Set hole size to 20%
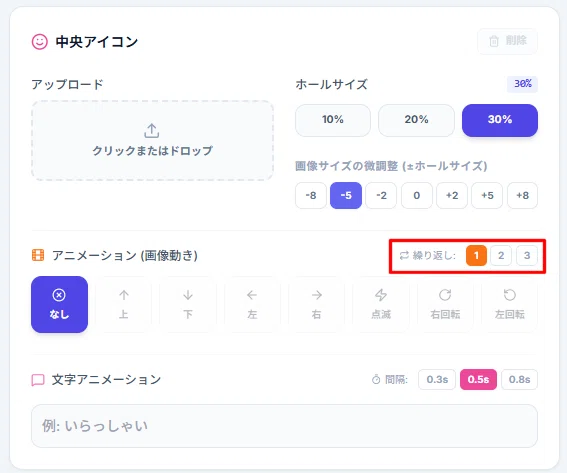Image resolution: width=567 pixels, height=473 pixels. point(416,120)
